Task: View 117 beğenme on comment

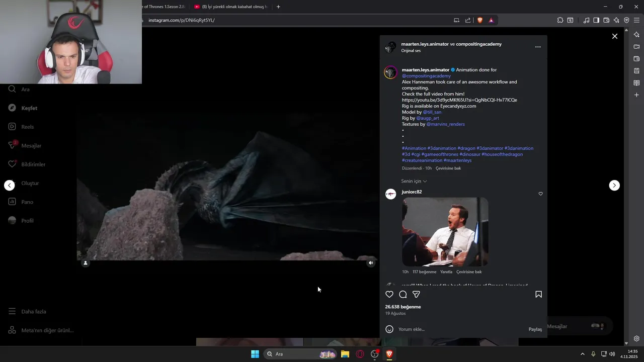Action: click(424, 272)
